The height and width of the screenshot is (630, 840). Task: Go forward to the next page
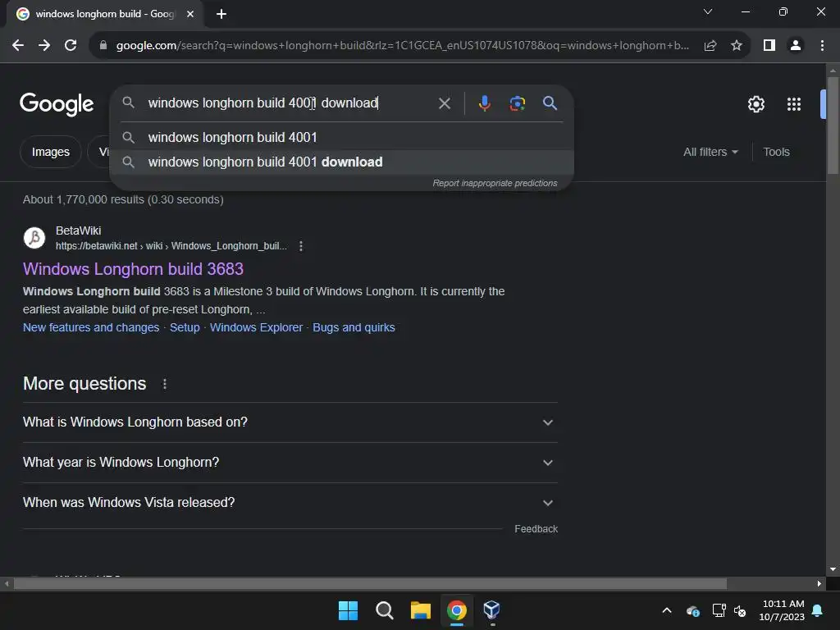click(x=44, y=46)
